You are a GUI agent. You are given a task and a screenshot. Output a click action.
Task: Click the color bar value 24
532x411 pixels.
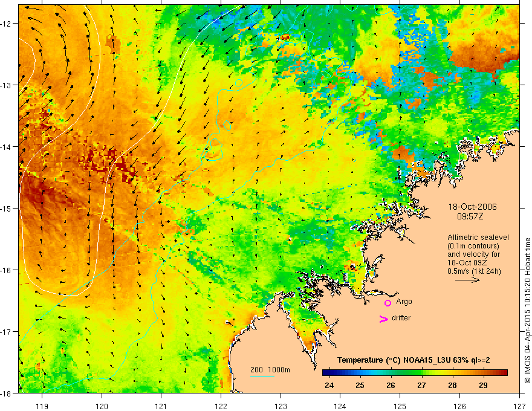point(329,386)
